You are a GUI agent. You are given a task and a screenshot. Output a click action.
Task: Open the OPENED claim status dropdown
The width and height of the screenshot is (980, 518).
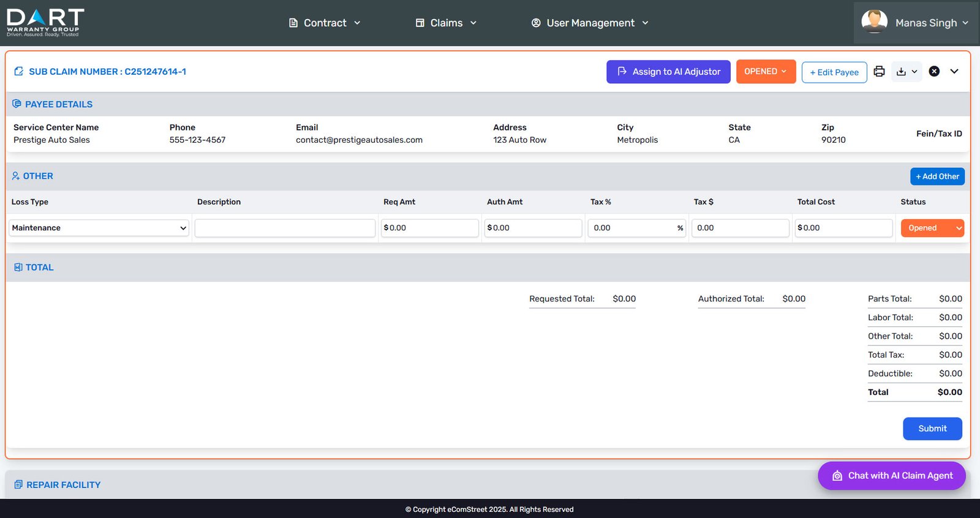766,72
